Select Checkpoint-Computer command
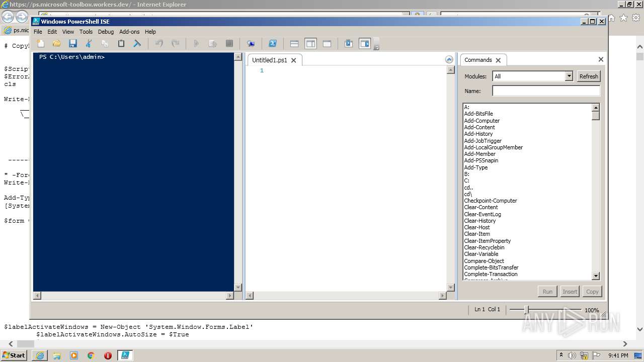This screenshot has height=362, width=644. click(x=491, y=201)
